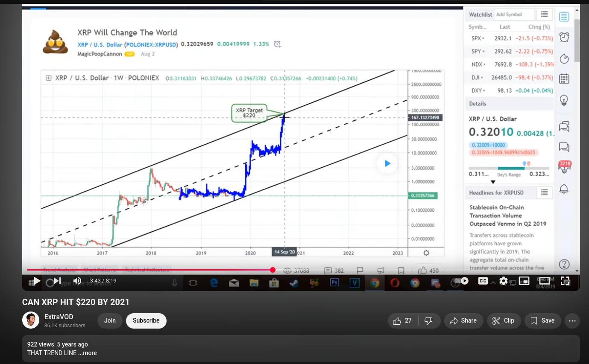Switch to miniplayer mode
This screenshot has width=589, height=364.
point(524,281)
